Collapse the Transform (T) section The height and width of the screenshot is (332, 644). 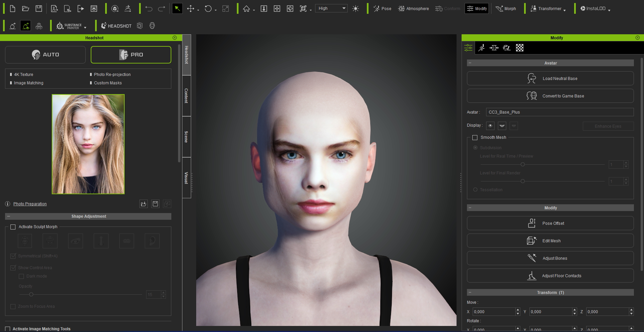coord(470,293)
